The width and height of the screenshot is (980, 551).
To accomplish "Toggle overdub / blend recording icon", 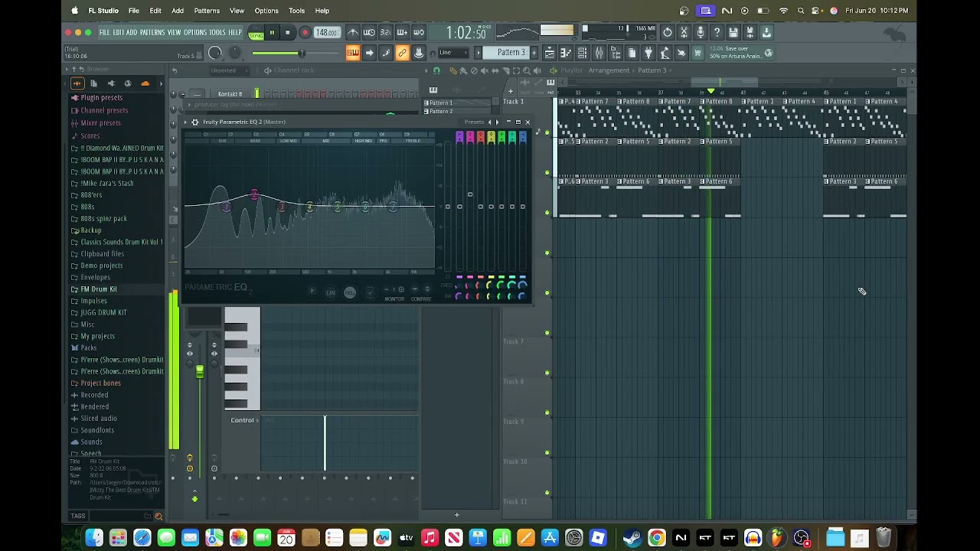I will click(x=402, y=33).
